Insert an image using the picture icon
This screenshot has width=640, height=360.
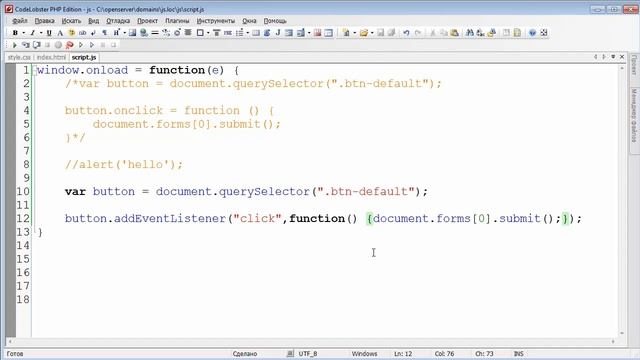[x=132, y=33]
